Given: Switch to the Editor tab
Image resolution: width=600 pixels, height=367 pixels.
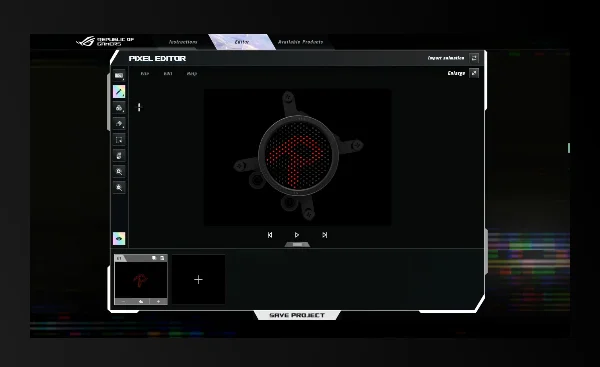Looking at the screenshot, I should 242,42.
